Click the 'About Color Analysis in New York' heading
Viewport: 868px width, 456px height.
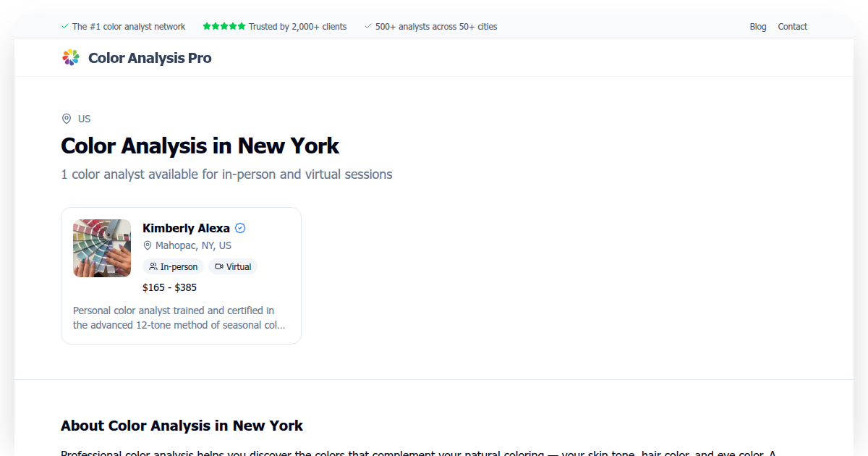182,426
